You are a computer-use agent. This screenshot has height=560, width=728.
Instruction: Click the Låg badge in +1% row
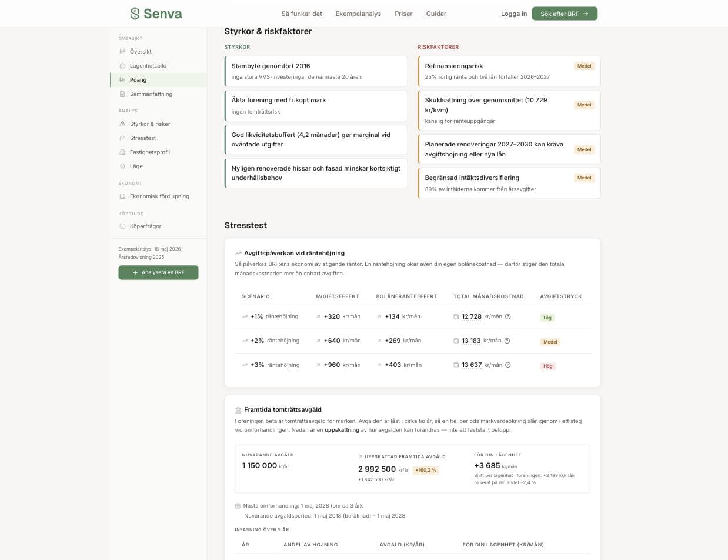click(547, 318)
